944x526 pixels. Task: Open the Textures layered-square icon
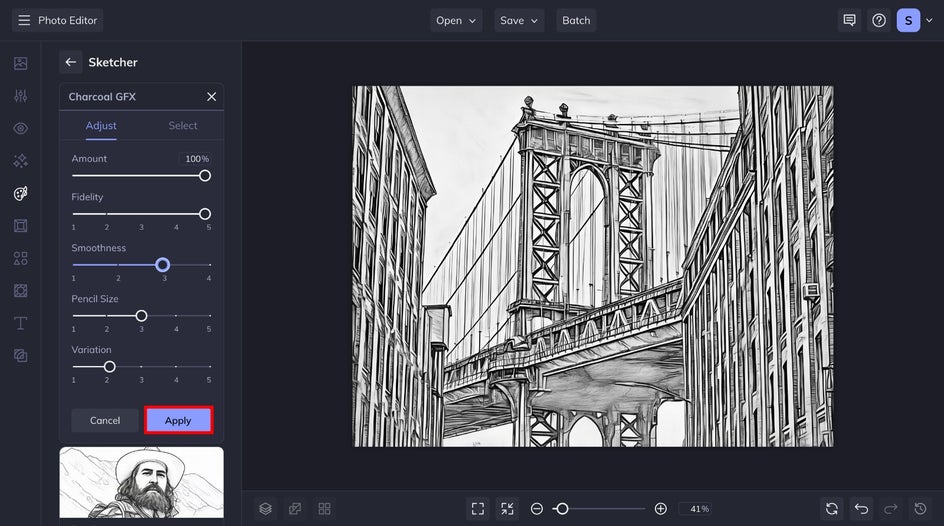click(x=20, y=356)
